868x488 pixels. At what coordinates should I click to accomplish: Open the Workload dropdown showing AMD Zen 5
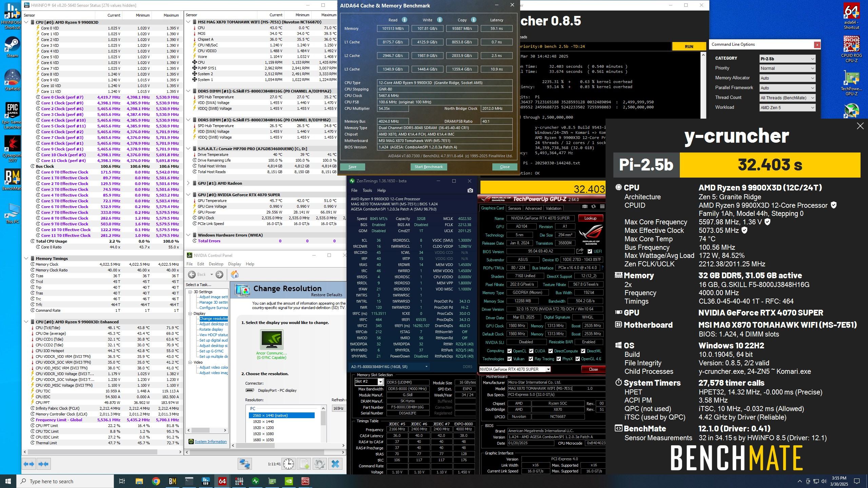pos(787,107)
